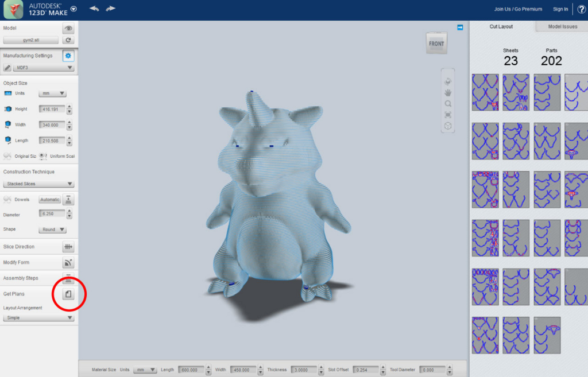Click the dowel placement icon

68,200
